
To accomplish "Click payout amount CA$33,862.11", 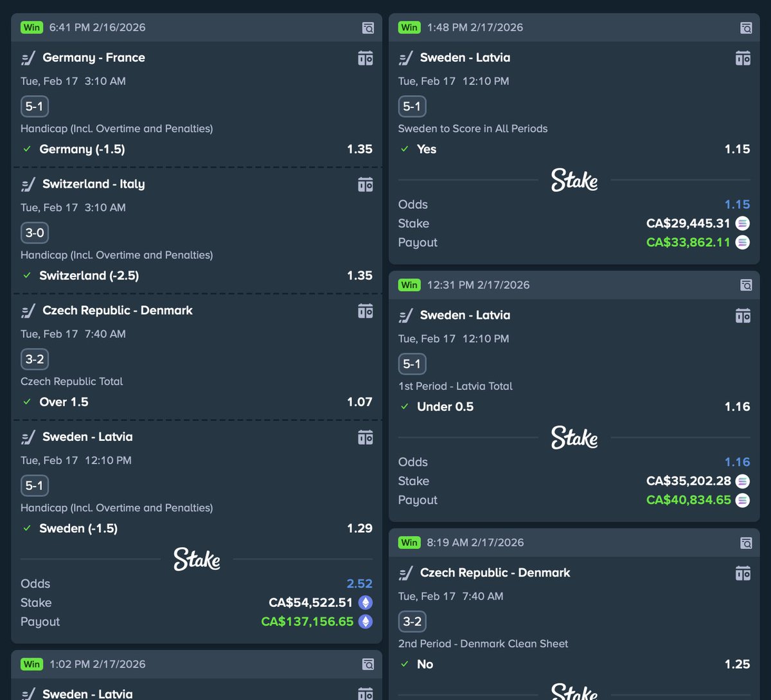I will point(689,242).
